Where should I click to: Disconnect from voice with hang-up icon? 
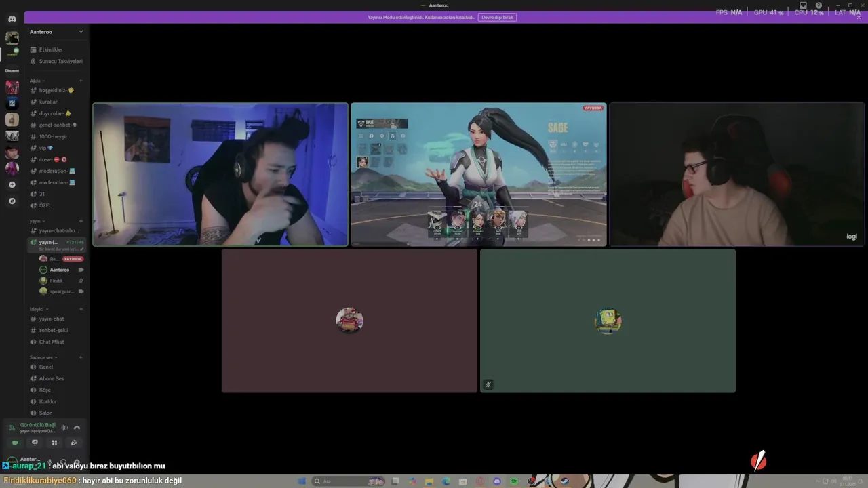[77, 428]
